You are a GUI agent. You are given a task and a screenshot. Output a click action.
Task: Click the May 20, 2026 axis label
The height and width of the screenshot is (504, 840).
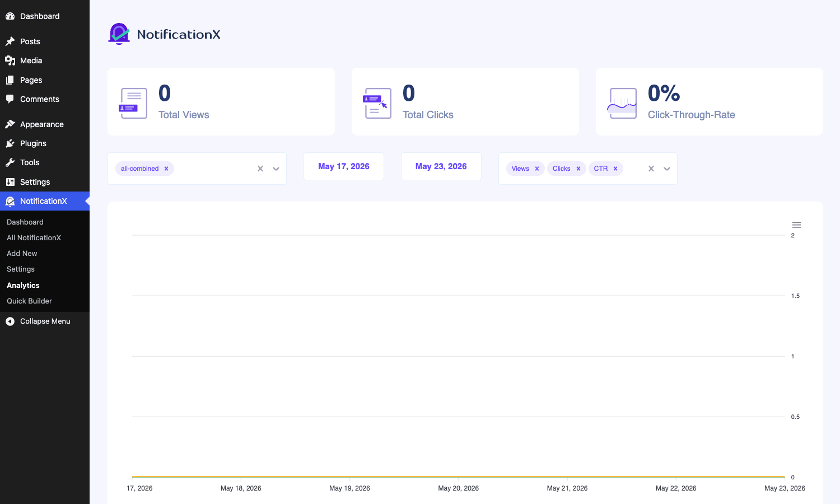[x=459, y=488]
